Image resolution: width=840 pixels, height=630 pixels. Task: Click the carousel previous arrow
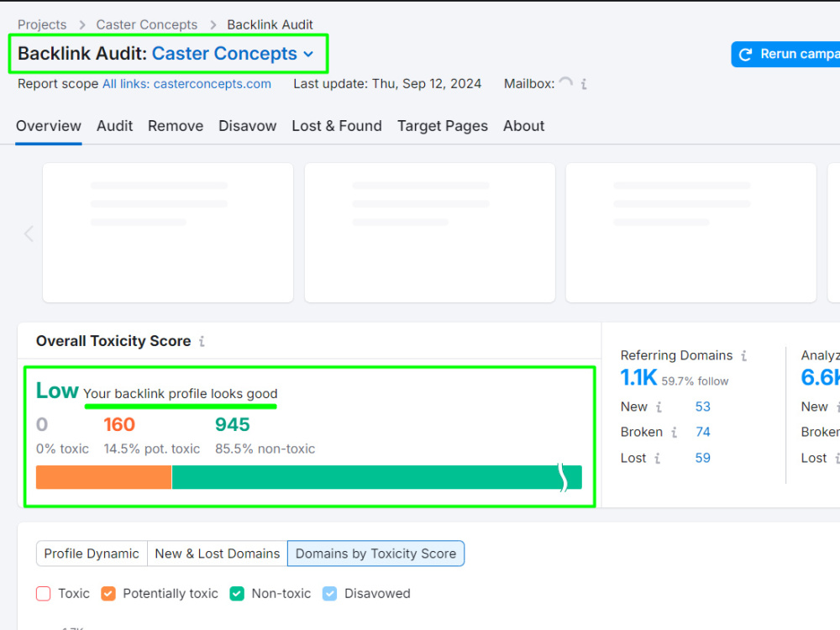tap(29, 234)
